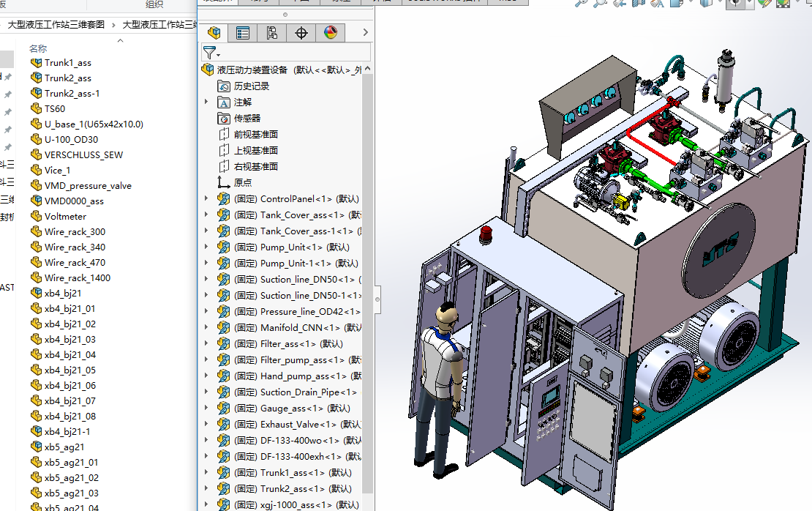Expand the Suction_line_DN50<1> component

206,279
